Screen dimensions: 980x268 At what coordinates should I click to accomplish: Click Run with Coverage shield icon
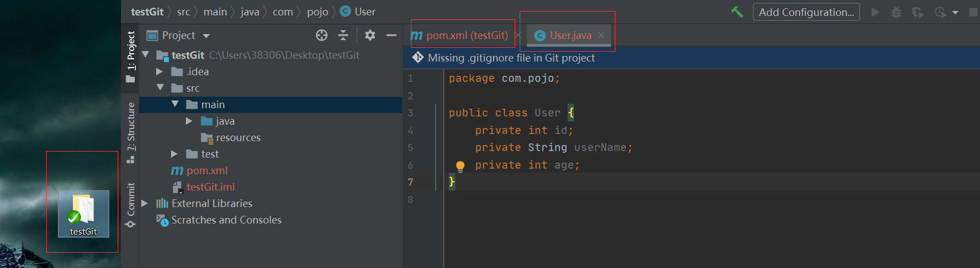(x=917, y=12)
